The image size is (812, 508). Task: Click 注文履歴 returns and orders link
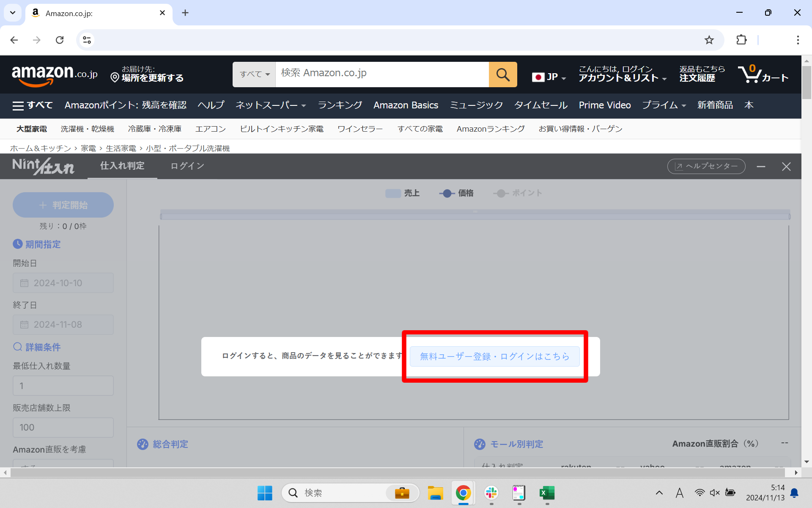point(702,74)
